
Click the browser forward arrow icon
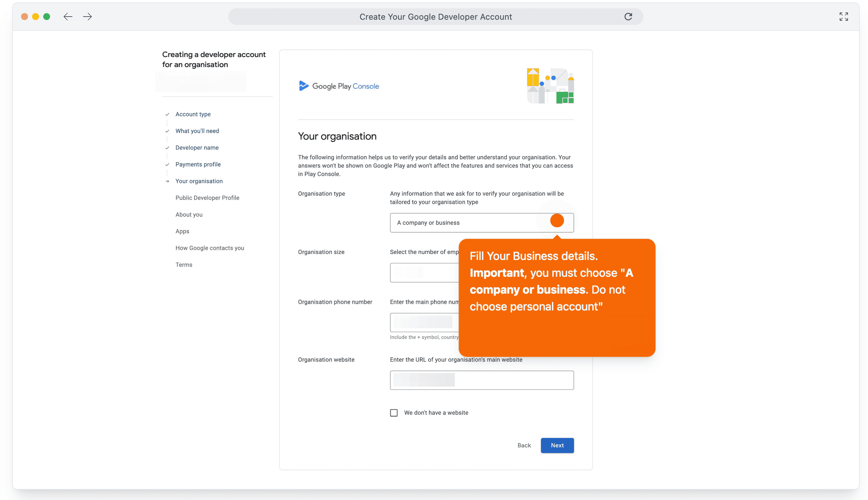[87, 17]
